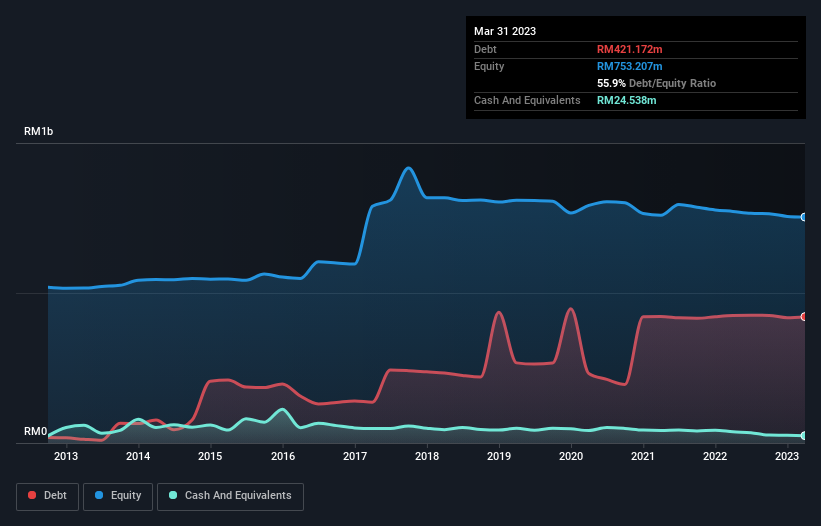The image size is (821, 526).
Task: Select the 2018 x-axis label
Action: (427, 456)
